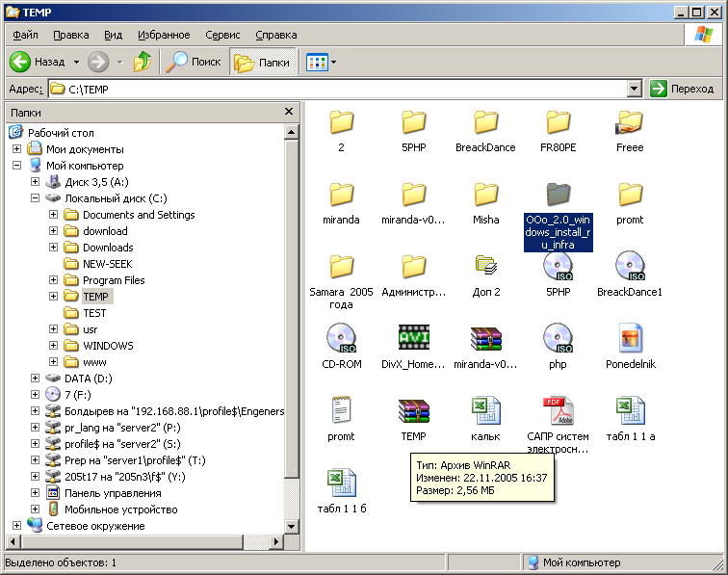Click the Поиск search button
728x575 pixels.
pos(194,62)
